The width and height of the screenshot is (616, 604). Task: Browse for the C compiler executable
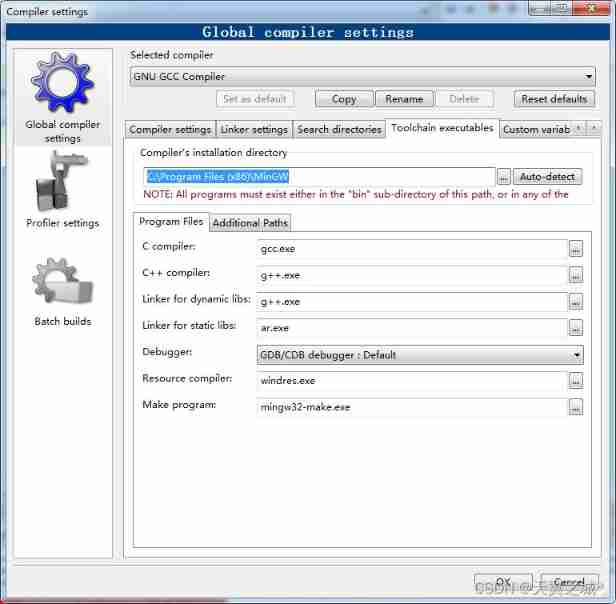point(576,249)
